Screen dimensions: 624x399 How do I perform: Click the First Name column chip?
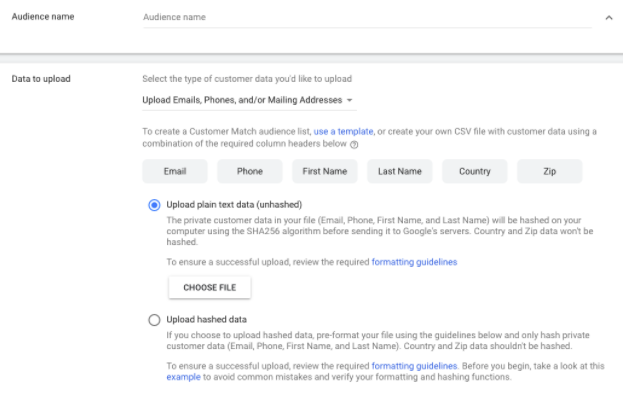(325, 171)
